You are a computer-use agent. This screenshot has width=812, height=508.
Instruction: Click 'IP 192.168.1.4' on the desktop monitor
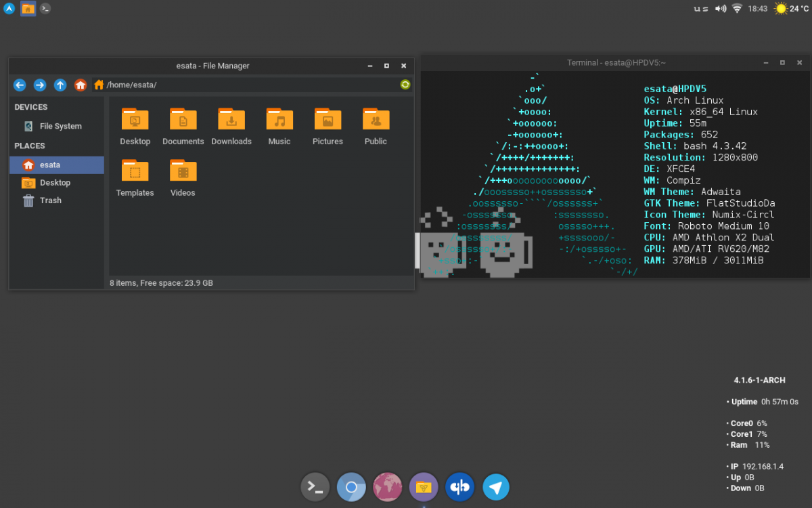click(754, 467)
